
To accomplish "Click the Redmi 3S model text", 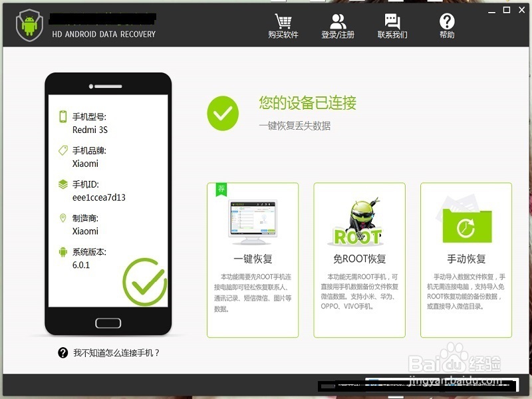I will (x=90, y=130).
